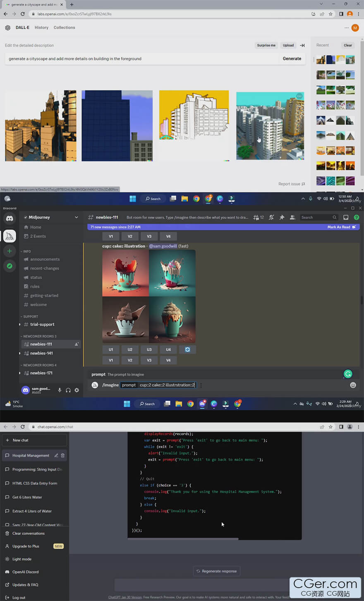
Task: Select the Midjourney server sailboat icon
Action: click(x=10, y=236)
